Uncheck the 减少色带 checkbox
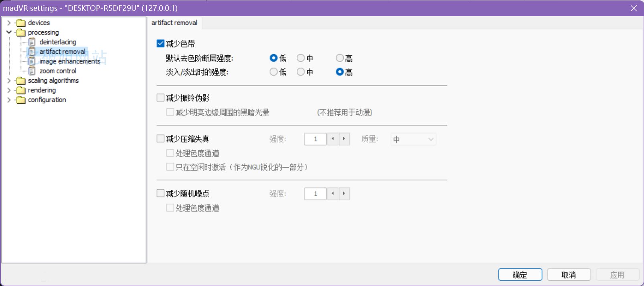 [x=160, y=43]
